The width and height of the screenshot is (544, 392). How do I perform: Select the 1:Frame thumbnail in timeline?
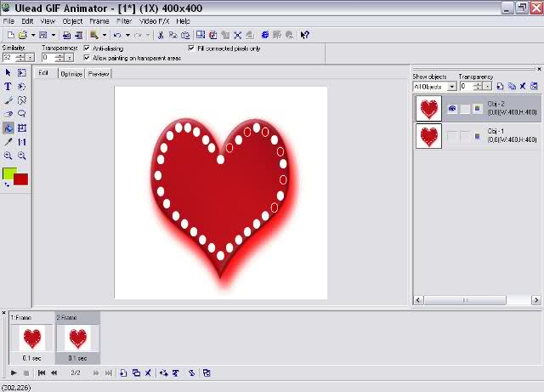(31, 338)
